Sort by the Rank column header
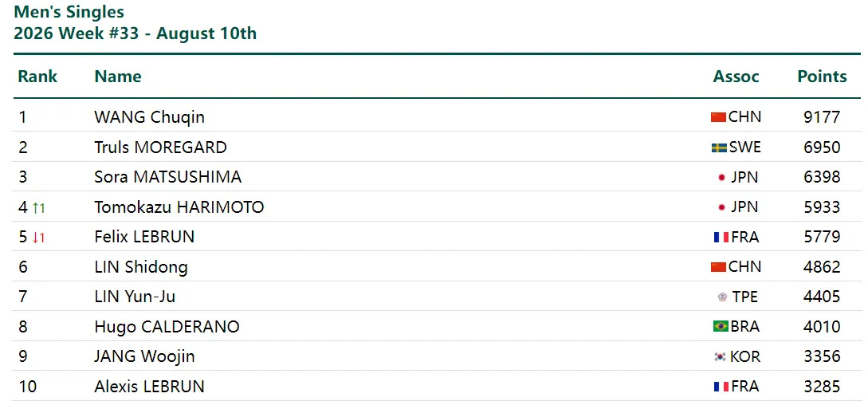The image size is (868, 405). 37,76
